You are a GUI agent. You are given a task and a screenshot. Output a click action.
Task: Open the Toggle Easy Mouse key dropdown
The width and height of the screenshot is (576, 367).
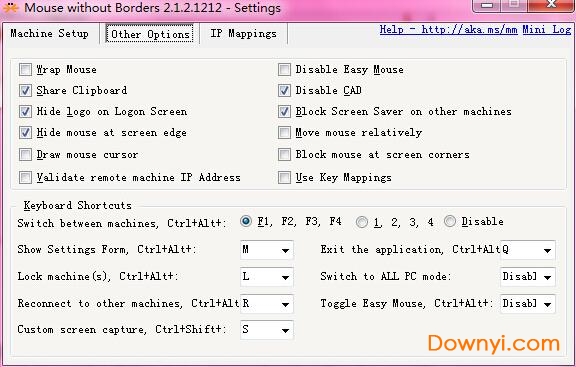528,304
